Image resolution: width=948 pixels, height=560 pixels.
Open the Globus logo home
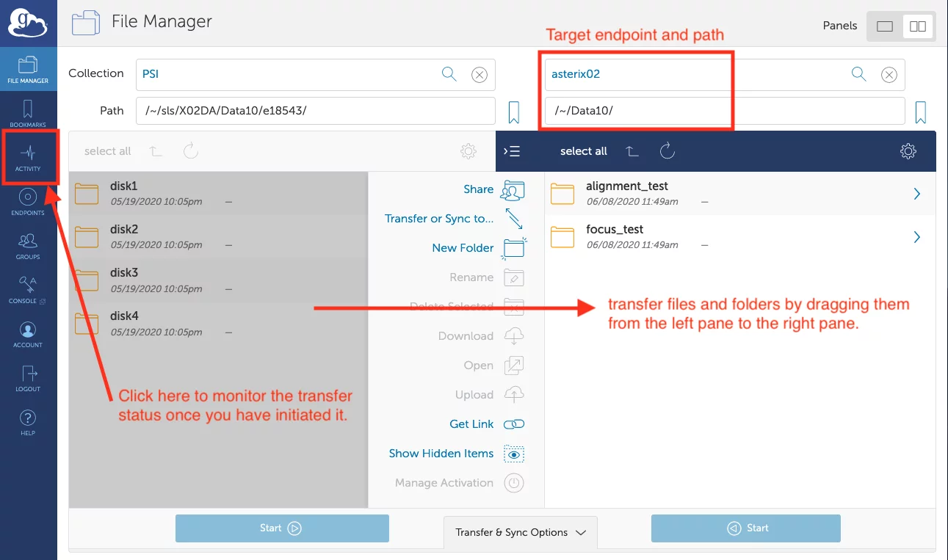point(28,23)
